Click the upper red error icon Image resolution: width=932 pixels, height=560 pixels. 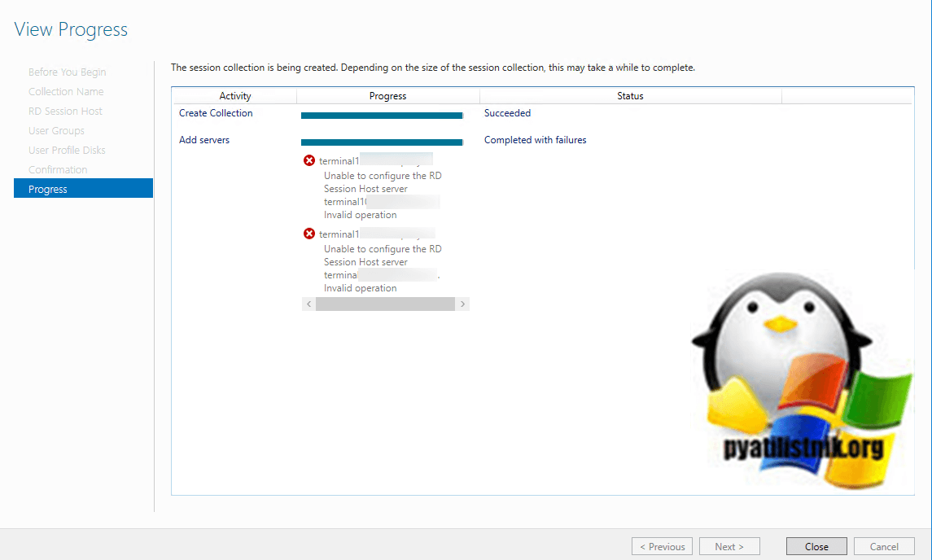pyautogui.click(x=308, y=161)
